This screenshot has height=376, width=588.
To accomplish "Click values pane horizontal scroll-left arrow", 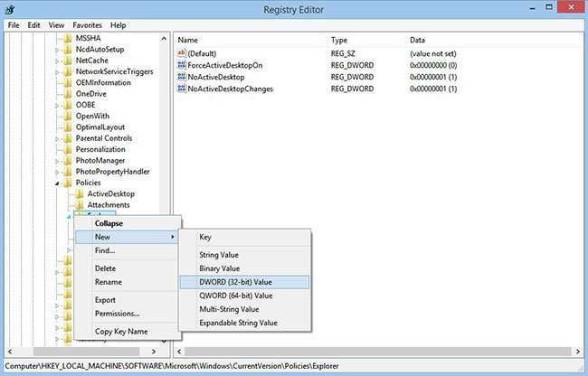I will click(179, 352).
